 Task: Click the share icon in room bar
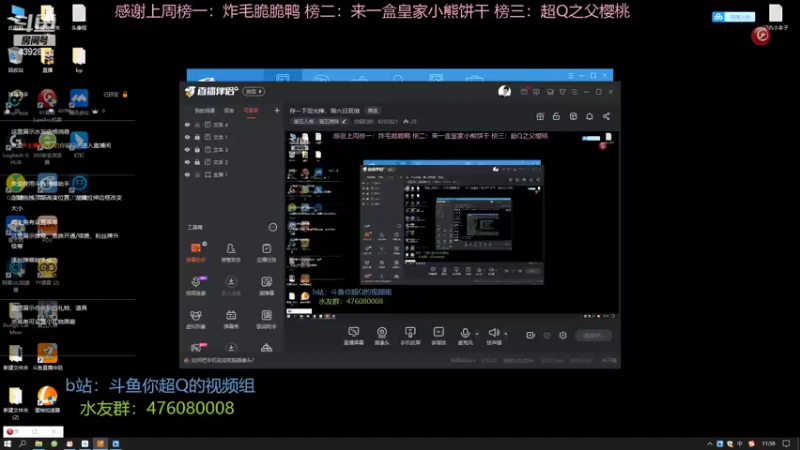(x=606, y=116)
